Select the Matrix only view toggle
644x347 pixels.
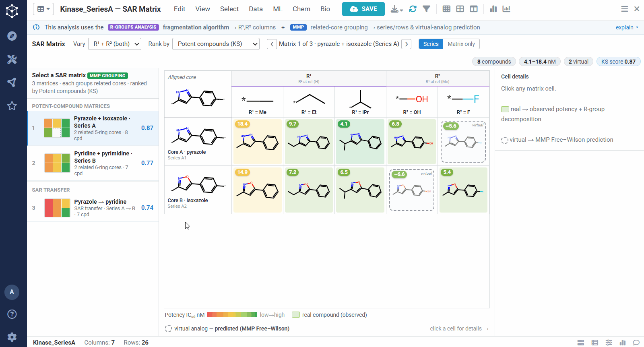(461, 44)
